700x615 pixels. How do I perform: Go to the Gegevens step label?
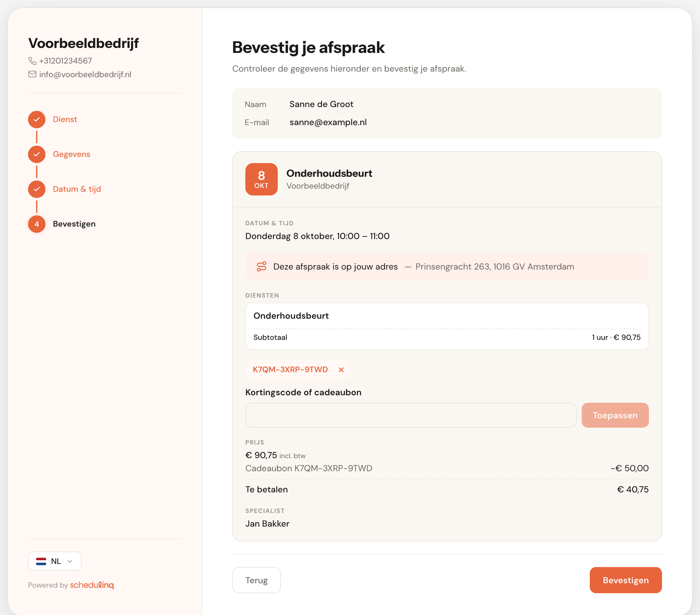click(72, 154)
